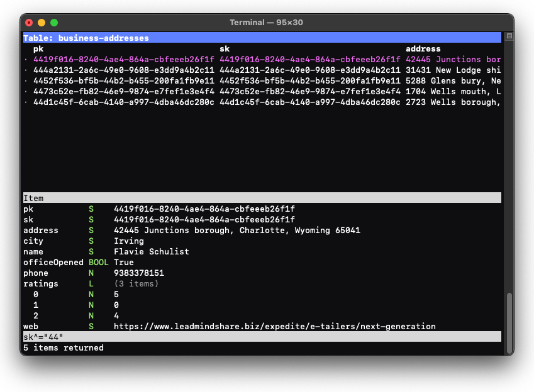Open the leadmindshare.biz web URL
This screenshot has height=392, width=534.
(274, 326)
